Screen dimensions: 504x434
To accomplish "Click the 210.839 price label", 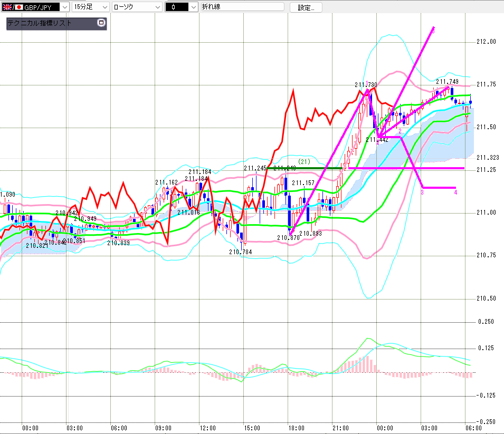I will point(118,243).
